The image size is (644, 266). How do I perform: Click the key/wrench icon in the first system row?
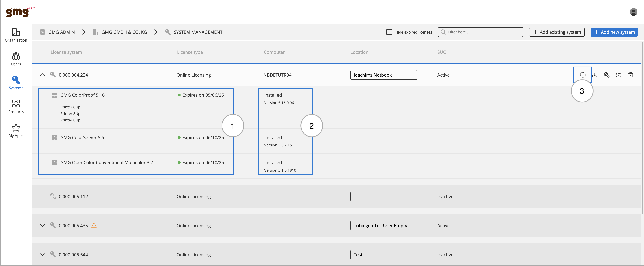[607, 75]
